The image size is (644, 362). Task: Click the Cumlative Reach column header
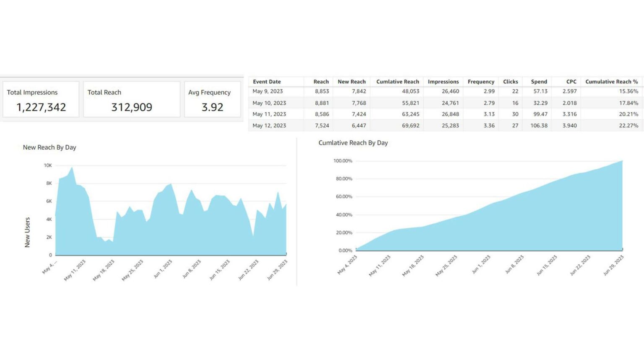click(x=397, y=82)
